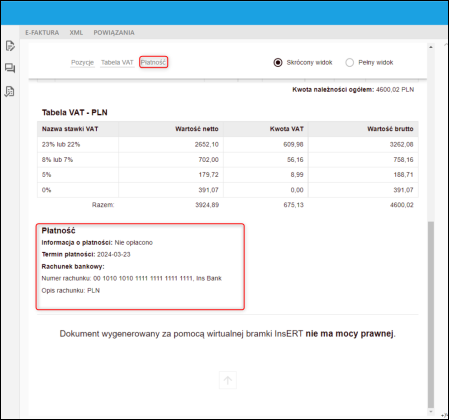The image size is (449, 420).
Task: Select the Pełny widok radio button
Action: (x=349, y=62)
